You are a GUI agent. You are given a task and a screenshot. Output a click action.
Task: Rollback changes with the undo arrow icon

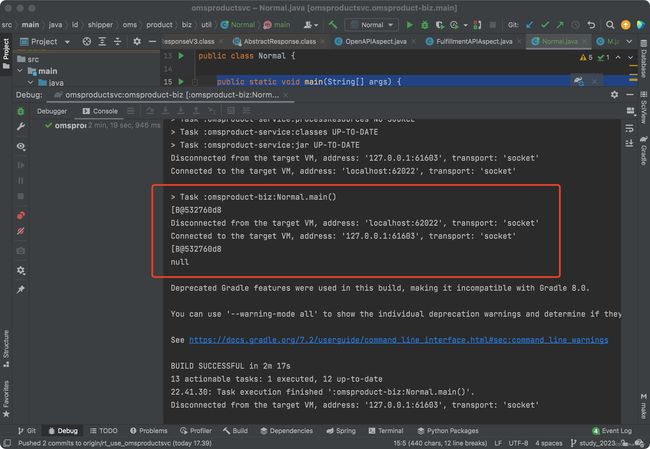[x=592, y=25]
